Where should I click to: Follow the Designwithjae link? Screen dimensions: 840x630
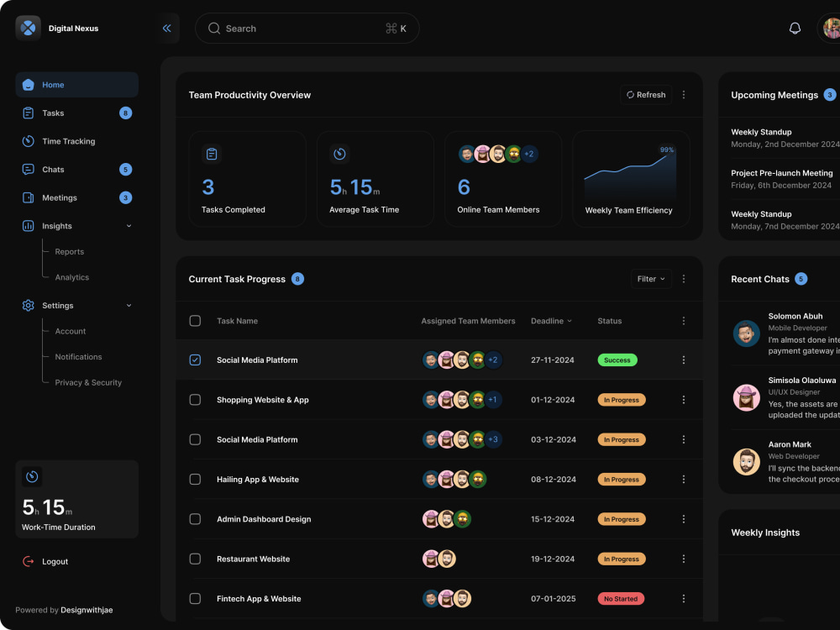pos(87,610)
